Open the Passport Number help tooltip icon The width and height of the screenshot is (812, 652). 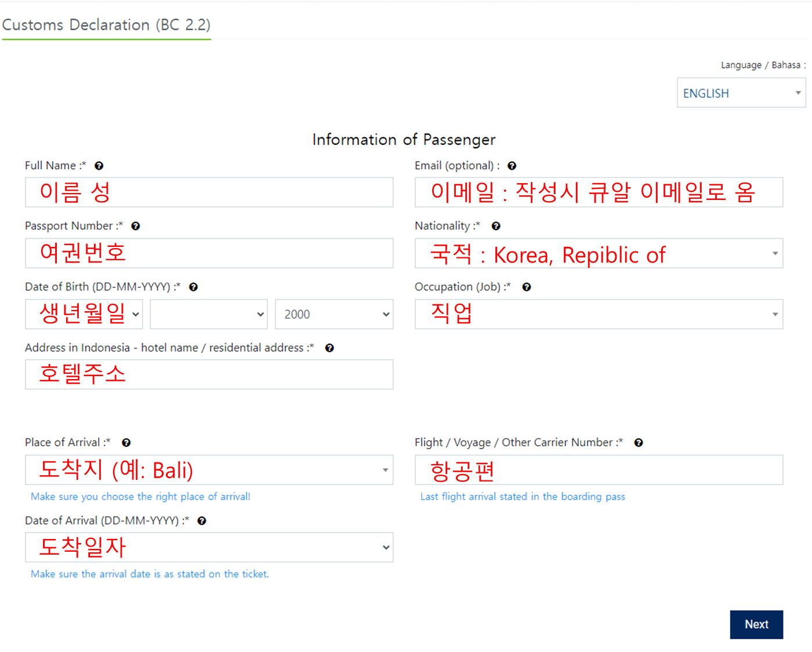136,226
